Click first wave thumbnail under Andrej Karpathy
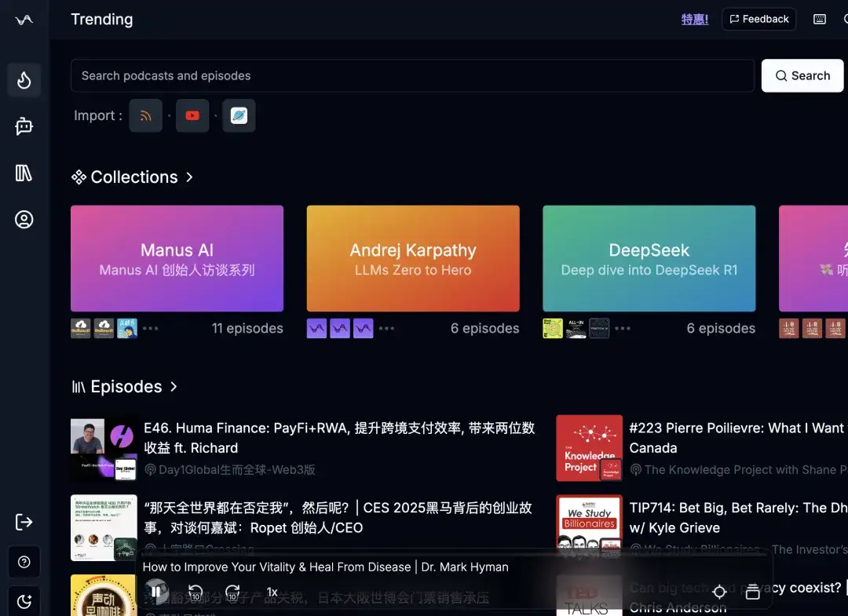 tap(317, 329)
